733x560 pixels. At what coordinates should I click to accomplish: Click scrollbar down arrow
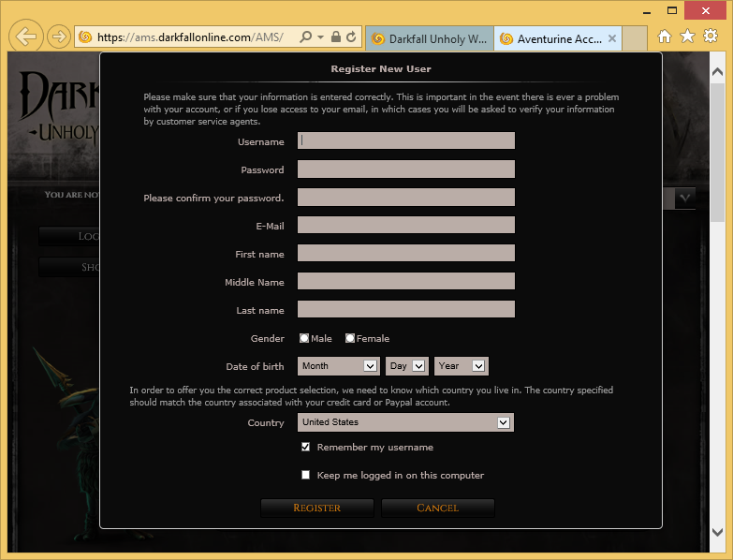tap(717, 532)
